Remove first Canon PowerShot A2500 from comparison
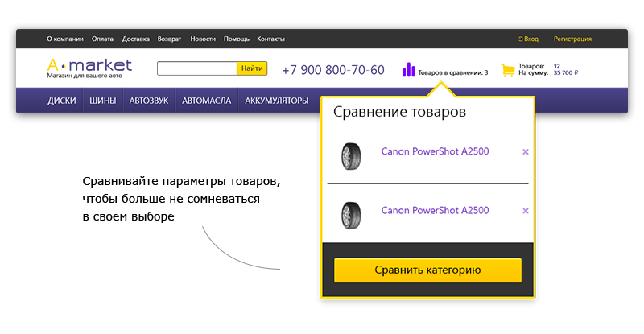This screenshot has height=334, width=644. tap(526, 151)
